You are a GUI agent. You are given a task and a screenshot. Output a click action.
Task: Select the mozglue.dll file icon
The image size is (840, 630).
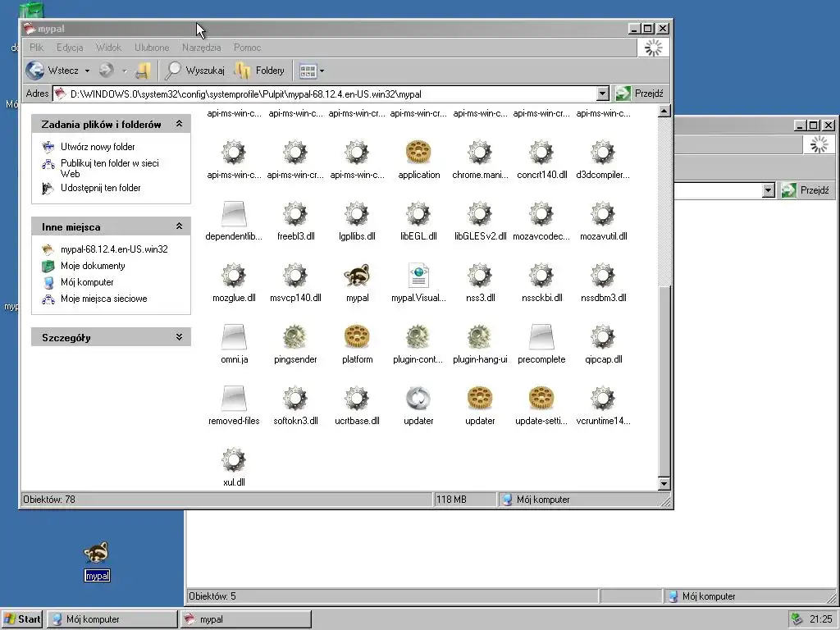pyautogui.click(x=234, y=276)
